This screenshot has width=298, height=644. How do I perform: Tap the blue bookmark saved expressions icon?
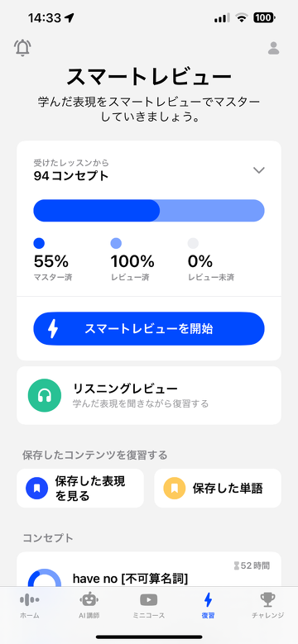click(37, 489)
